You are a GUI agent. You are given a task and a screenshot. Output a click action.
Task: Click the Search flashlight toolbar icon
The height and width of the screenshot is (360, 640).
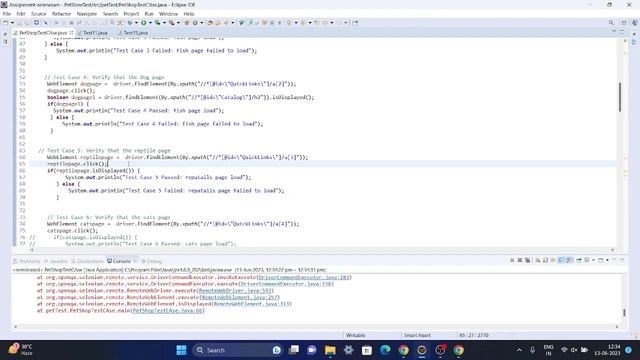[226, 22]
